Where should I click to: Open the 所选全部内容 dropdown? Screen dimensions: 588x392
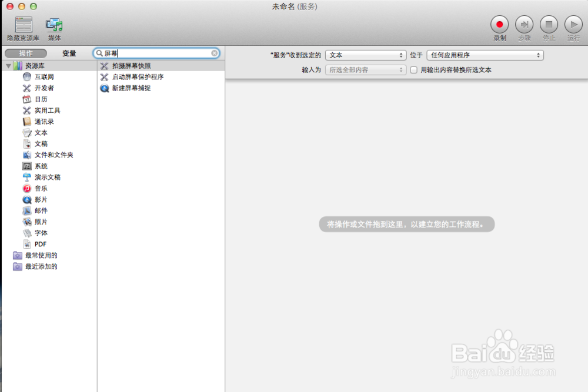[x=366, y=70]
